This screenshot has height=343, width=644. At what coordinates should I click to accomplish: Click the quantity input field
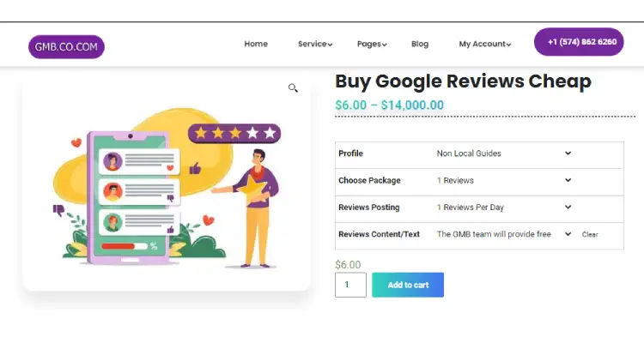click(350, 285)
